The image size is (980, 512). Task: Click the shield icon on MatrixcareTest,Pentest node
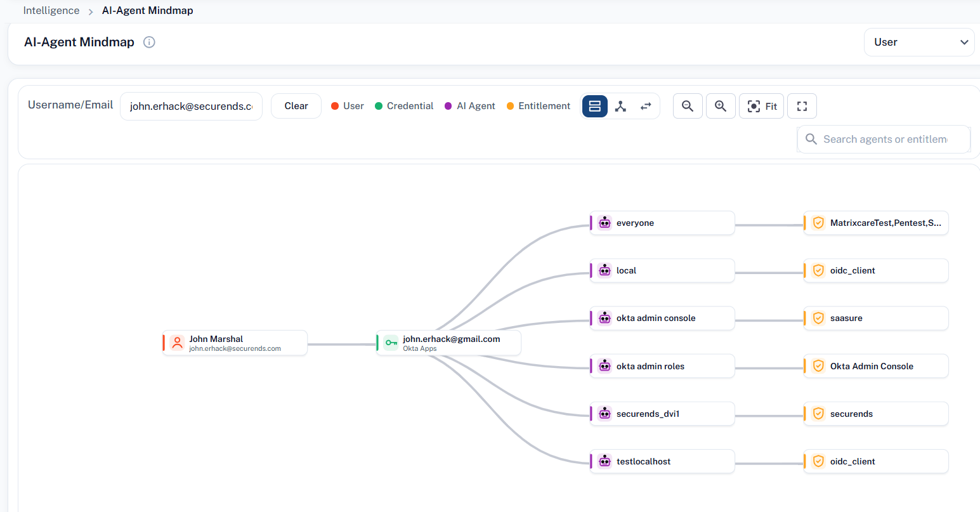pos(818,223)
